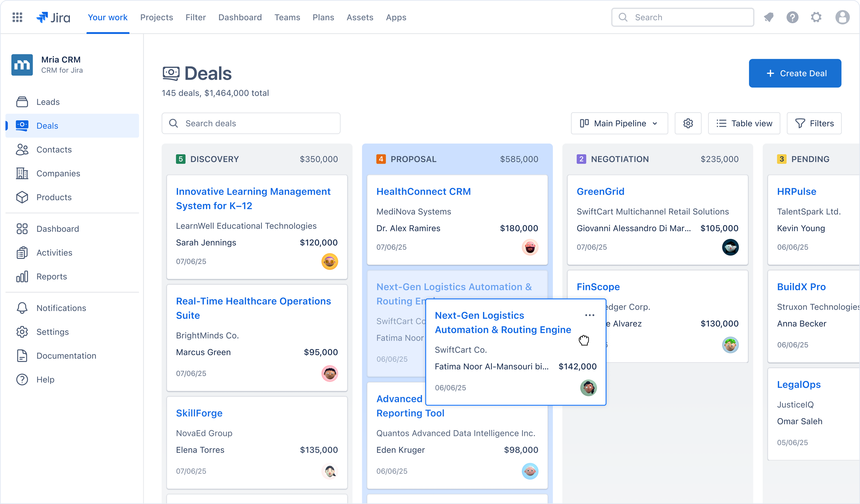
Task: Open the Projects menu
Action: (x=156, y=17)
